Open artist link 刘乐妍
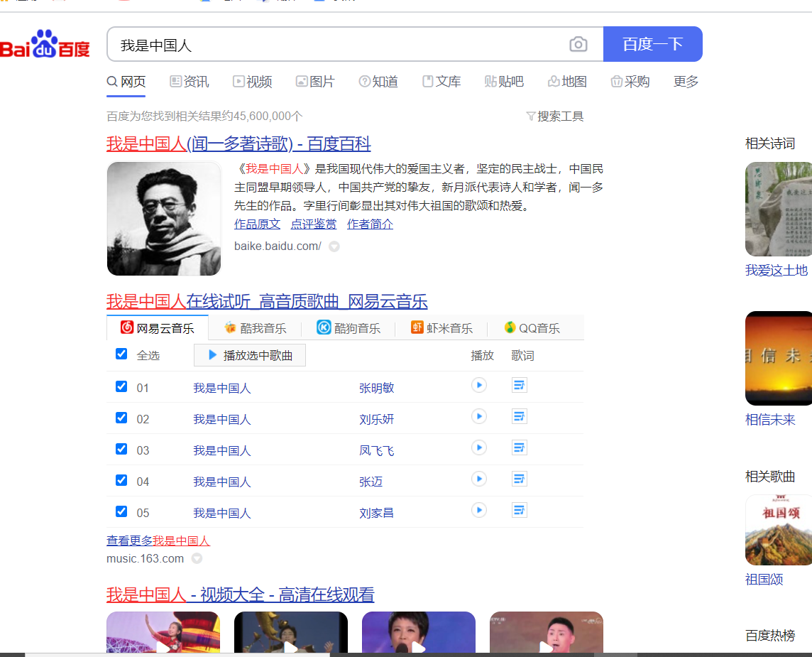 point(376,419)
